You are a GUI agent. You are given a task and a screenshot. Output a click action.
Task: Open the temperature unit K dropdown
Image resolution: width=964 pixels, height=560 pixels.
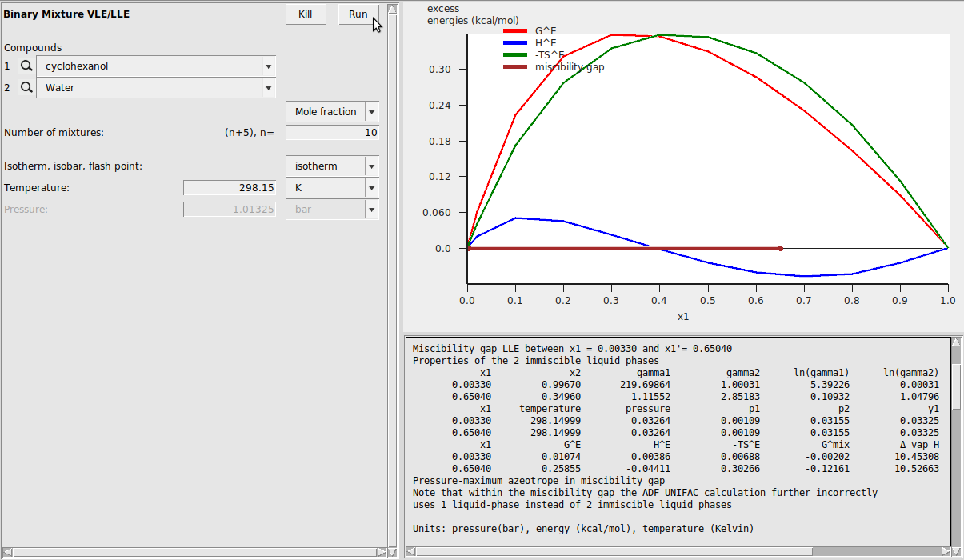pos(371,188)
